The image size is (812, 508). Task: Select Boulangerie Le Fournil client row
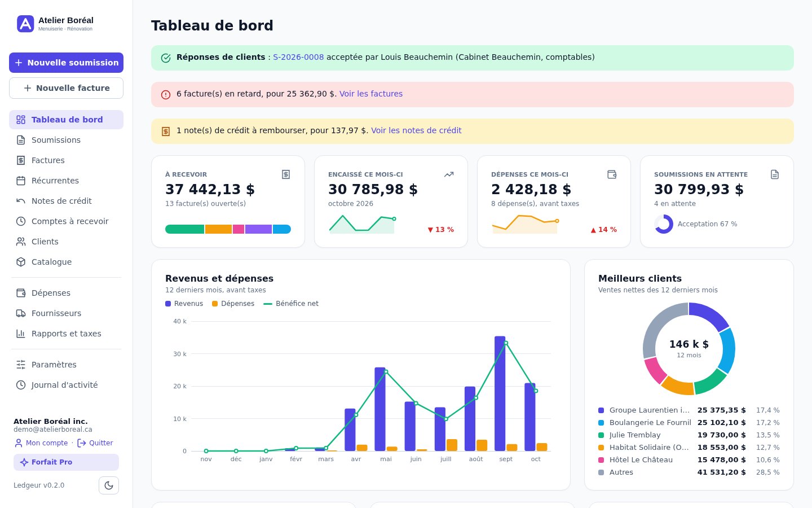click(689, 423)
